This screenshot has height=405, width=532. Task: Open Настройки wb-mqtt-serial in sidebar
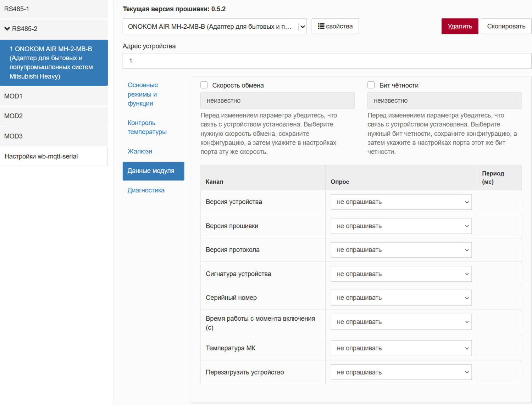pos(54,156)
